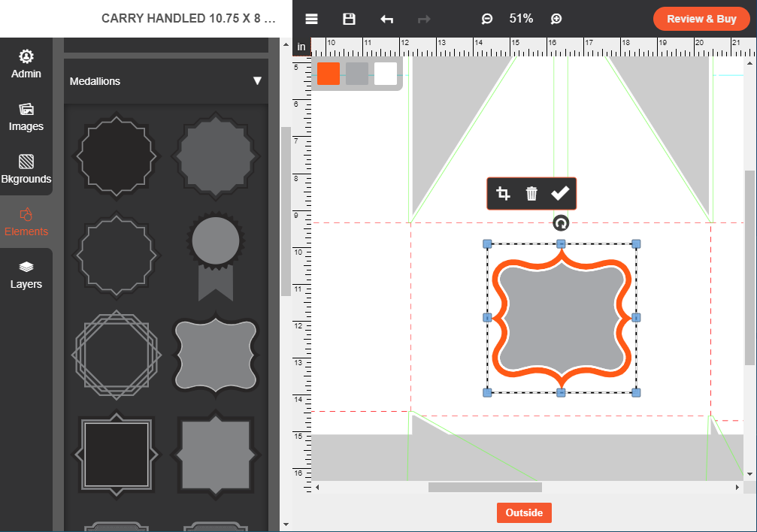
Task: Add the solid gray starburst medallion
Action: pyautogui.click(x=216, y=156)
